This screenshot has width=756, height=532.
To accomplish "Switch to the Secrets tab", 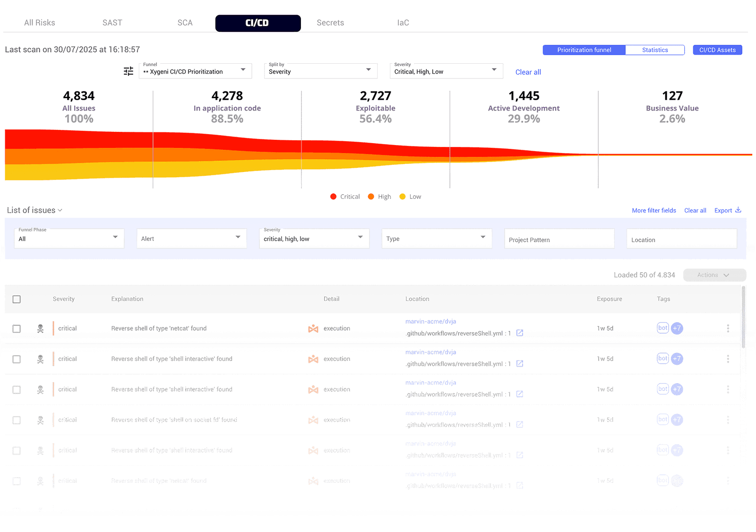I will coord(330,23).
